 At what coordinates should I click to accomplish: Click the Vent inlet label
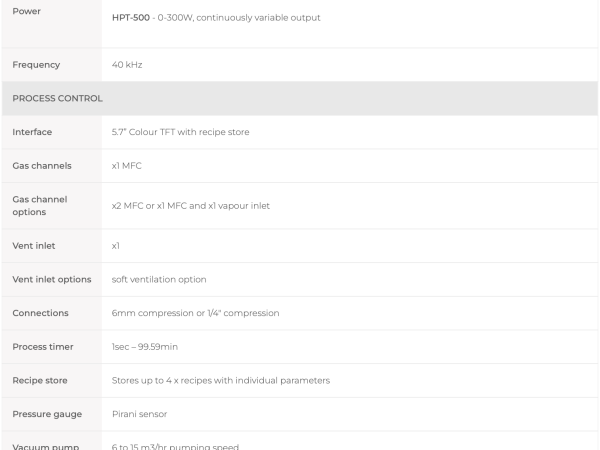(34, 246)
